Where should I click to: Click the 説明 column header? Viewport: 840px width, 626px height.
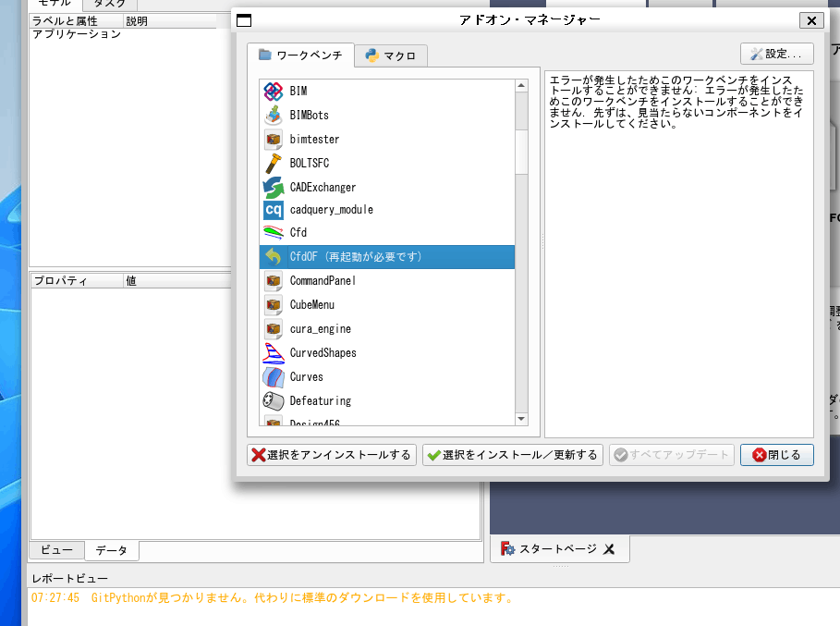pyautogui.click(x=170, y=21)
